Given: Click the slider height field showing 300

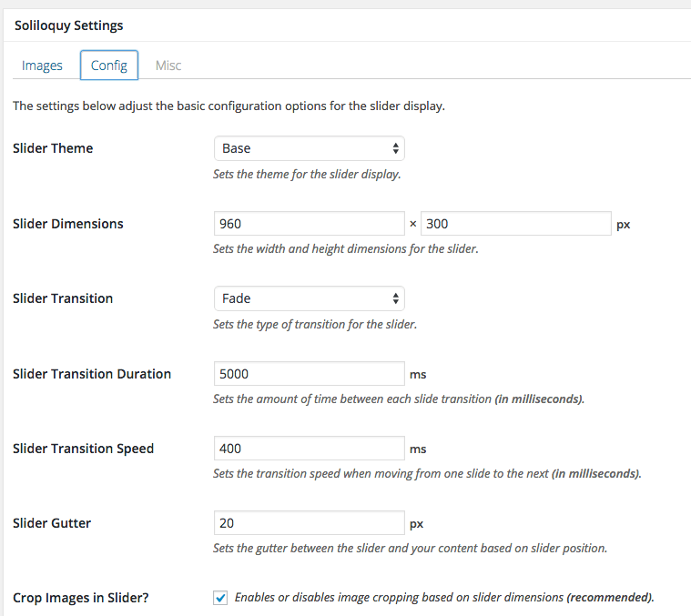Looking at the screenshot, I should click(x=515, y=224).
